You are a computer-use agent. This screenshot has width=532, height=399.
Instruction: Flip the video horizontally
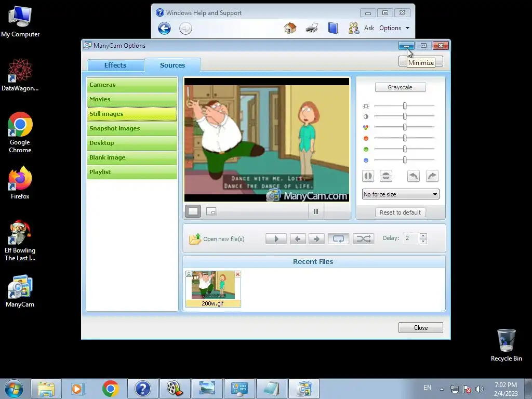coord(368,176)
